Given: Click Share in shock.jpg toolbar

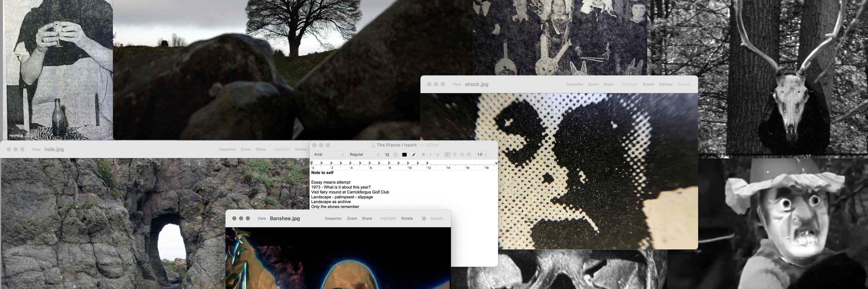Looking at the screenshot, I should coord(608,84).
